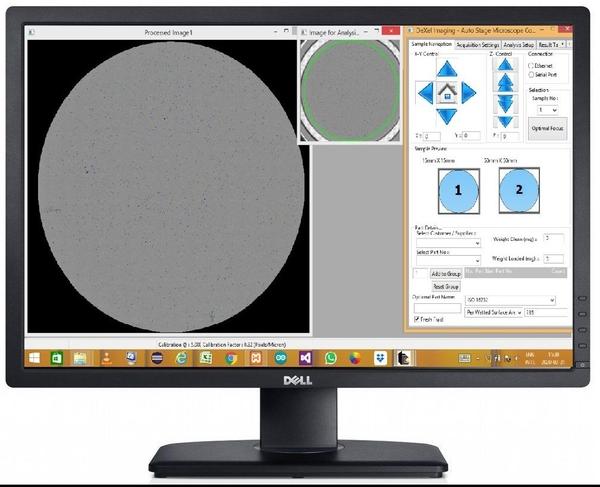Switch to Result Table tab
The height and width of the screenshot is (487, 600).
click(548, 45)
